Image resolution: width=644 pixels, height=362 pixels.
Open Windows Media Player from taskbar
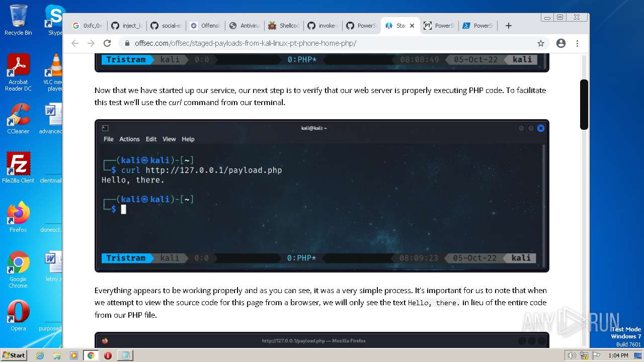click(74, 355)
